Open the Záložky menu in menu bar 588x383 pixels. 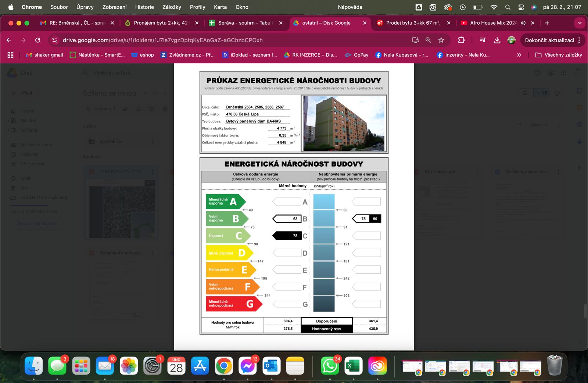pos(172,7)
